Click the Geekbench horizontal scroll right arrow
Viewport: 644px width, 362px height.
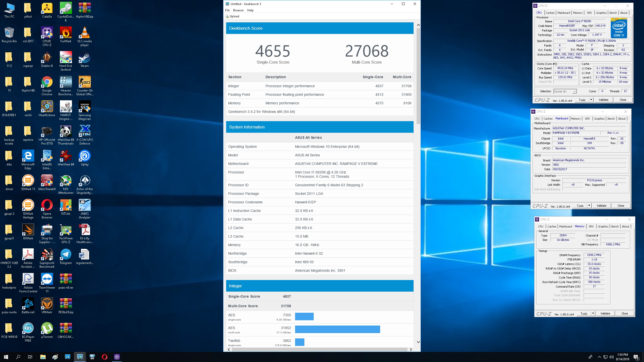pos(411,349)
